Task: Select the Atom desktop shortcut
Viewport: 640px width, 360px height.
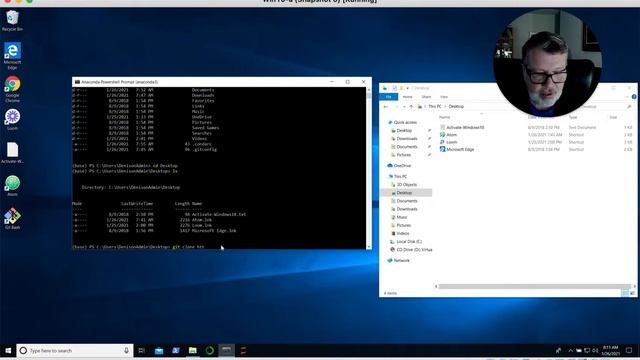Action: pos(12,186)
